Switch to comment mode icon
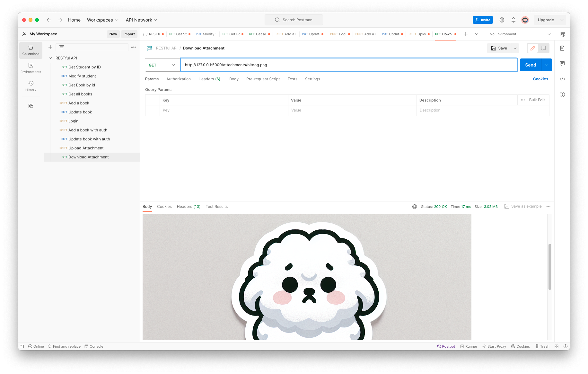 click(x=543, y=48)
